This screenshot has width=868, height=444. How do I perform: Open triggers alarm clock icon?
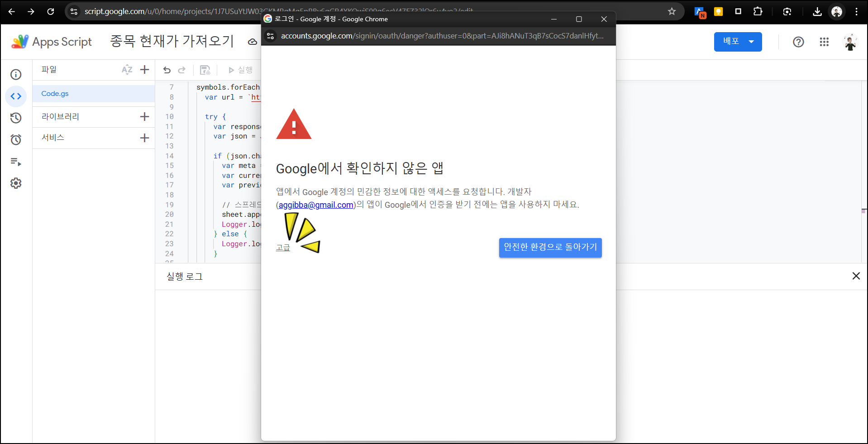click(16, 139)
